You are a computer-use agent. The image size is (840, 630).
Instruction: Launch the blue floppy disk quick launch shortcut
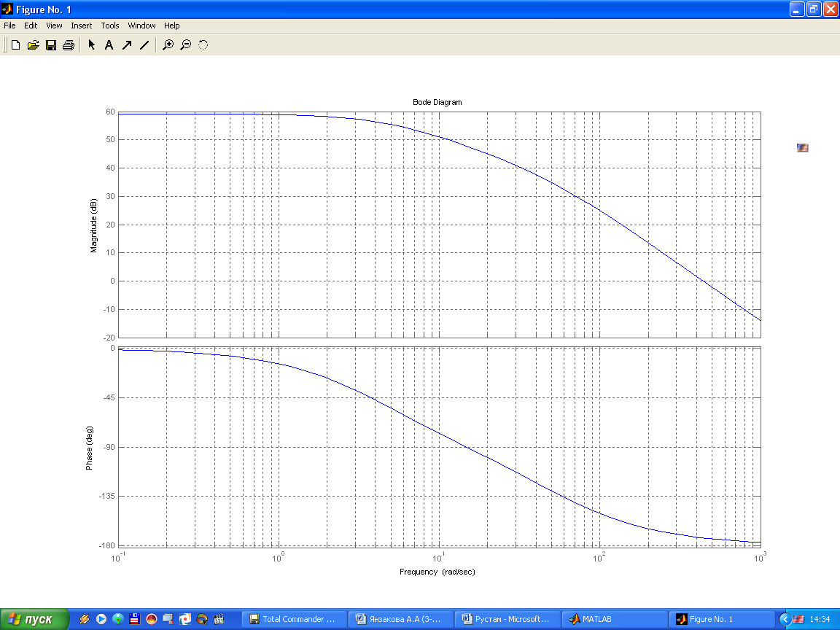click(x=134, y=619)
